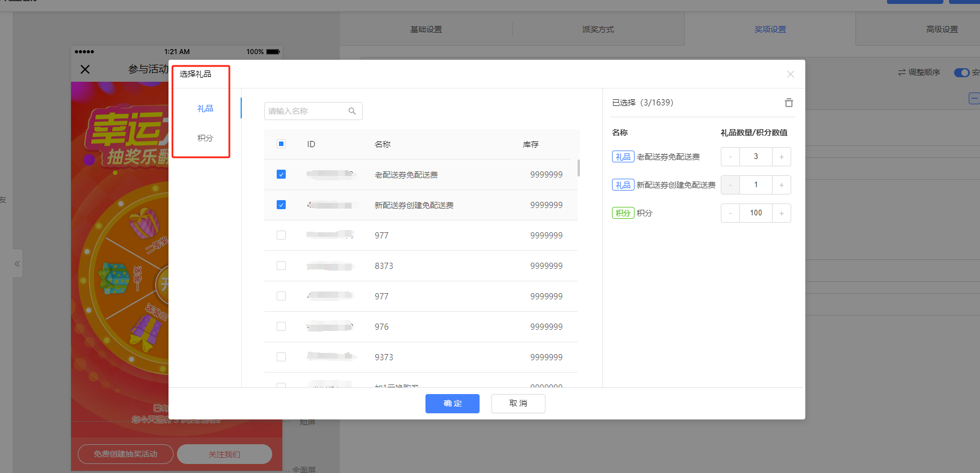This screenshot has height=473, width=980.
Task: Open the 高级设置 tab in background page
Action: tap(942, 29)
